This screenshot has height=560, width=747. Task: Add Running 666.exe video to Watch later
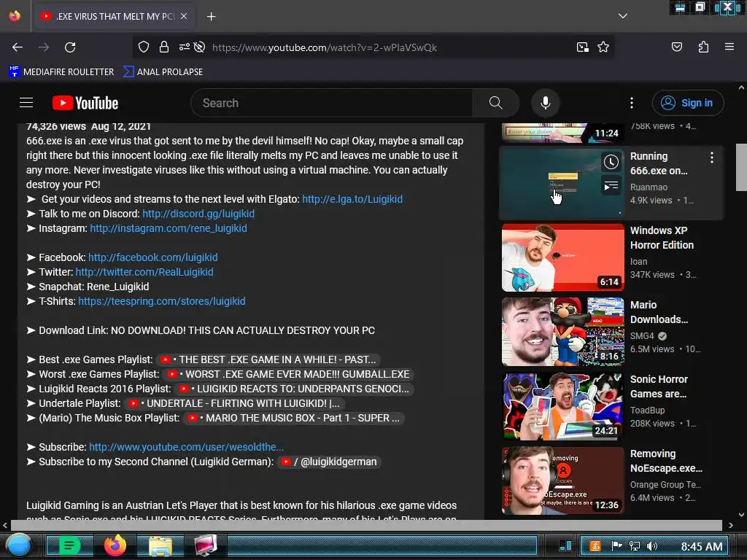tap(611, 162)
